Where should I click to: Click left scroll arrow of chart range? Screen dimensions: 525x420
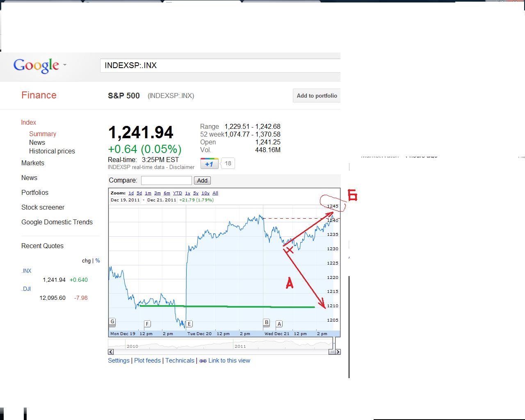coord(111,352)
